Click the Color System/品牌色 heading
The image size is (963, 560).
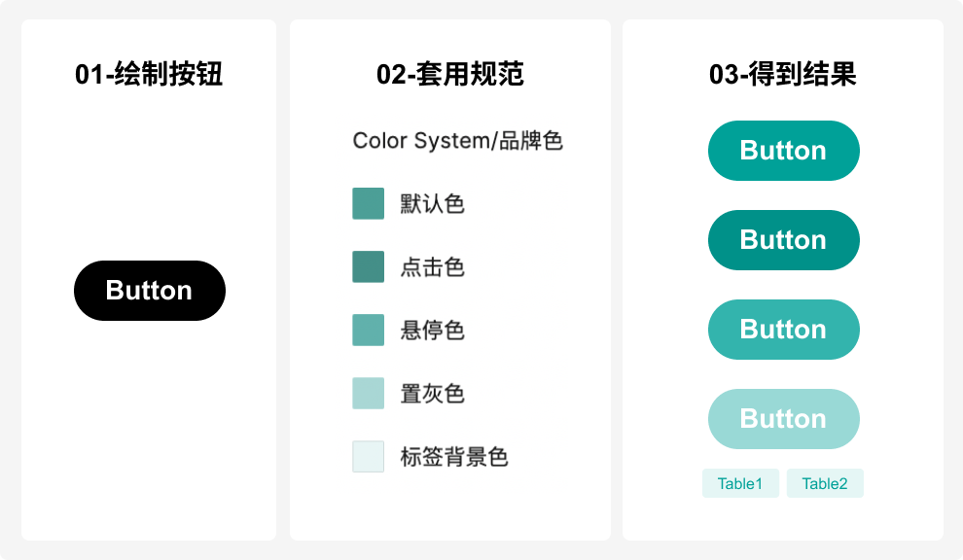click(x=457, y=141)
